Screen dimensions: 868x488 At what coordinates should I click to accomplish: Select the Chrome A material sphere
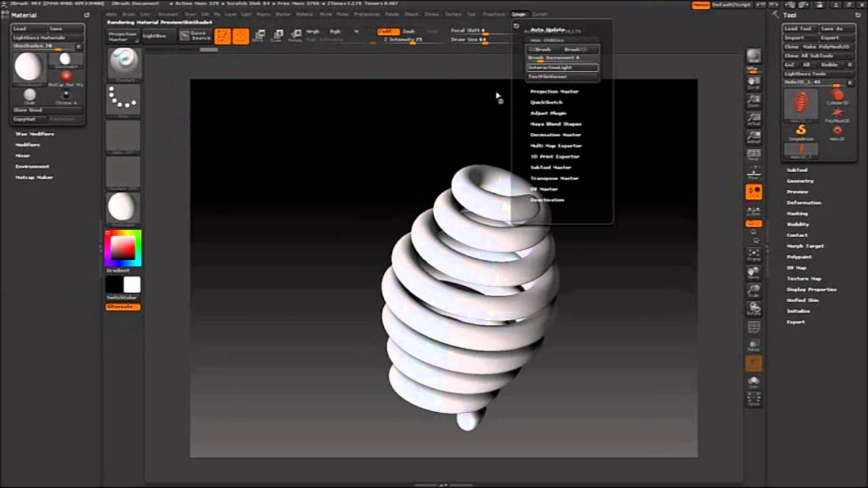(66, 96)
